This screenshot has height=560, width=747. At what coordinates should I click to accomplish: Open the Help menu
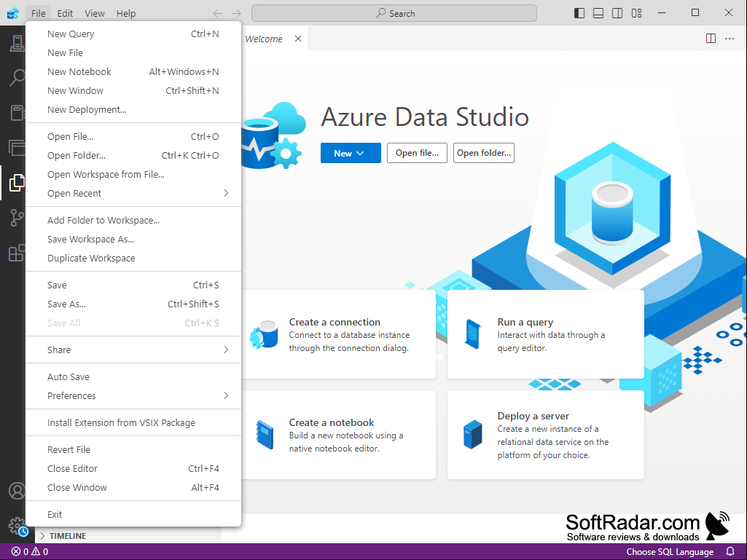coord(126,13)
